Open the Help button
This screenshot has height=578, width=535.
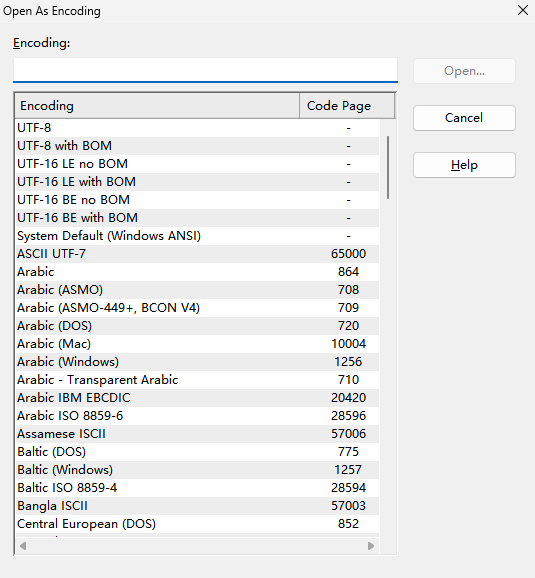(x=464, y=165)
